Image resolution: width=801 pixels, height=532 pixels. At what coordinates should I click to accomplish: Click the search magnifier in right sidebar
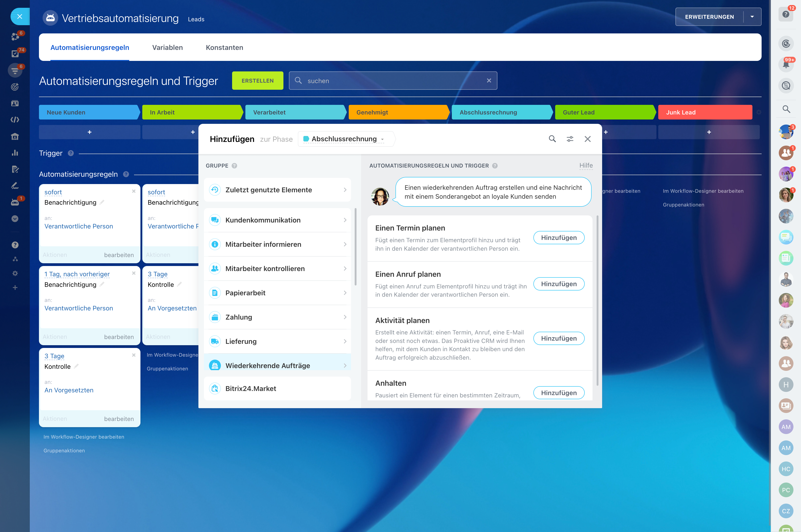tap(786, 109)
